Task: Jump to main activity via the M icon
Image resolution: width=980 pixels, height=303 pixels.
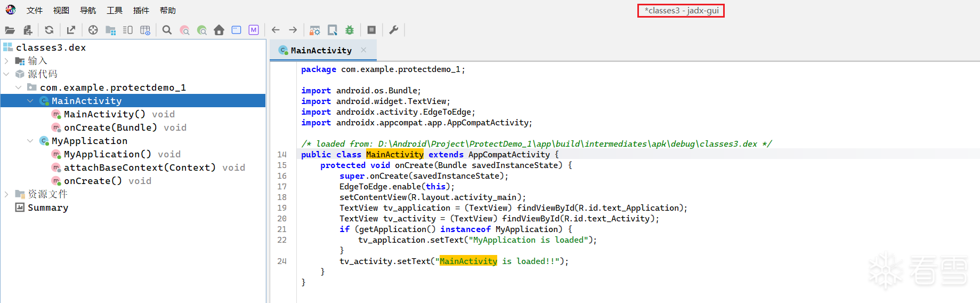Action: coord(254,30)
